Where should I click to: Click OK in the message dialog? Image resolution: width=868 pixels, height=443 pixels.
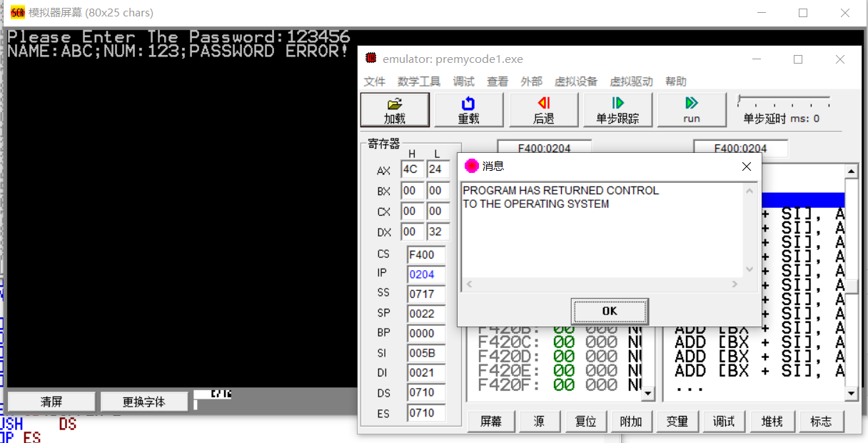[x=610, y=312]
